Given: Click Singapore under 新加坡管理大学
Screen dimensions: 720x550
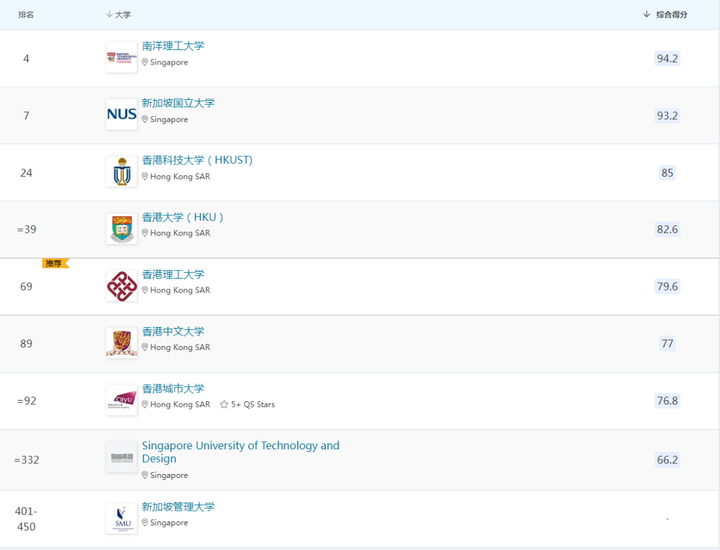Looking at the screenshot, I should (x=169, y=522).
